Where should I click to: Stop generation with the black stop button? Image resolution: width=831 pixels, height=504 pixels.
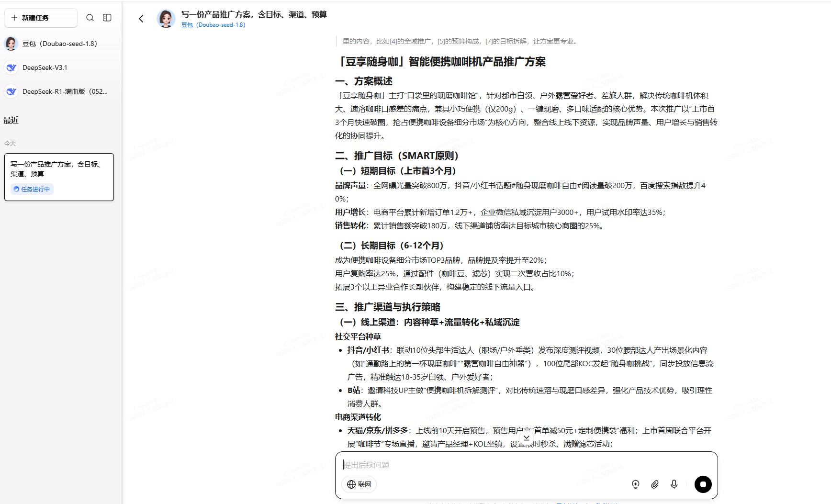[x=703, y=484]
